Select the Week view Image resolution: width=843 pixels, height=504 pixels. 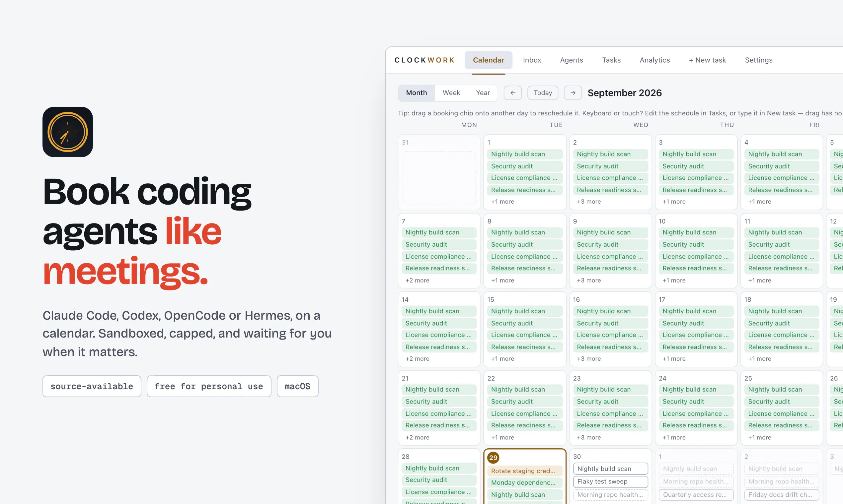point(451,93)
